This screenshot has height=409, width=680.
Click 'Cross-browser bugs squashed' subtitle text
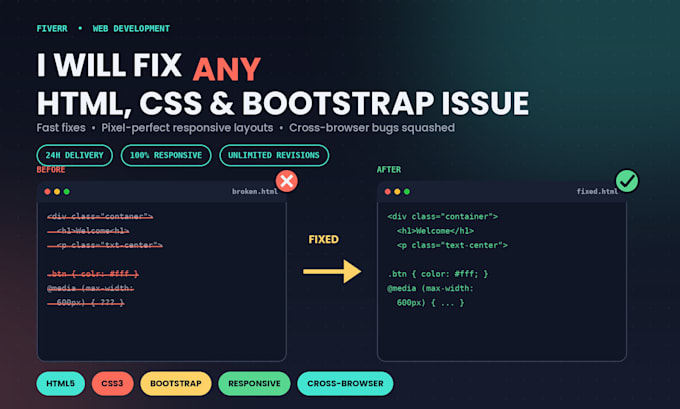click(x=372, y=128)
